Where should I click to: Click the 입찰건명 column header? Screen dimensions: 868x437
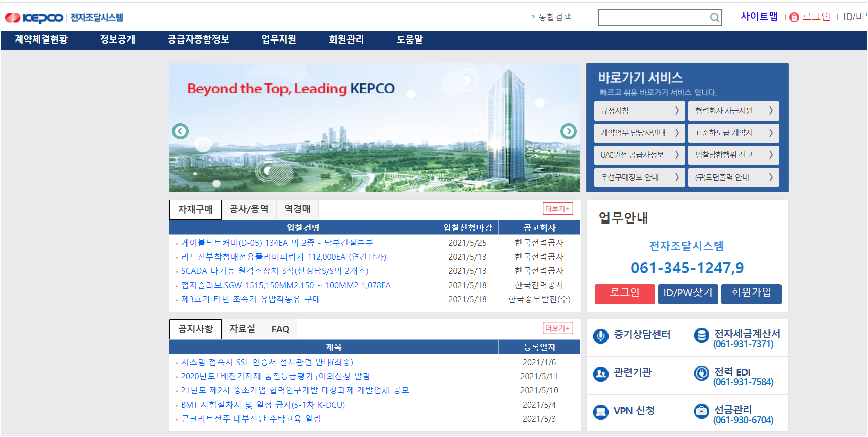303,228
